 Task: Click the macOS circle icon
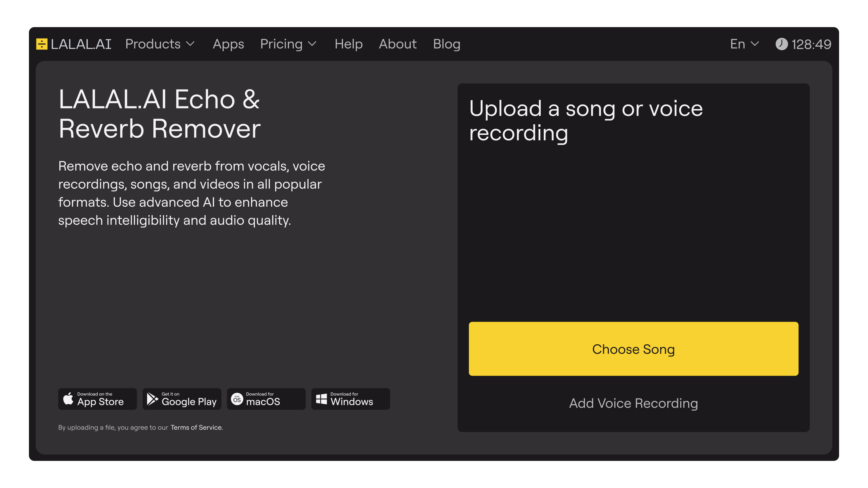[237, 399]
